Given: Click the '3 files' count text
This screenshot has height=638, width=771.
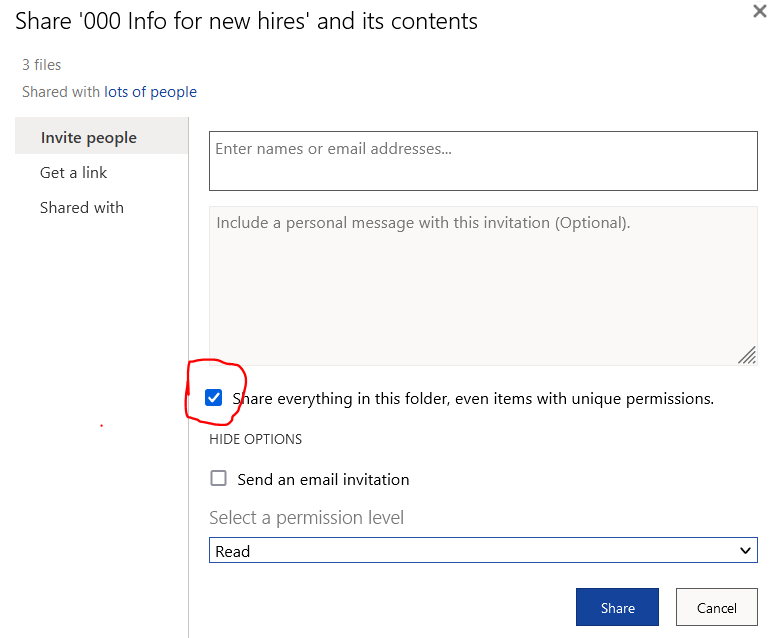Looking at the screenshot, I should (42, 65).
